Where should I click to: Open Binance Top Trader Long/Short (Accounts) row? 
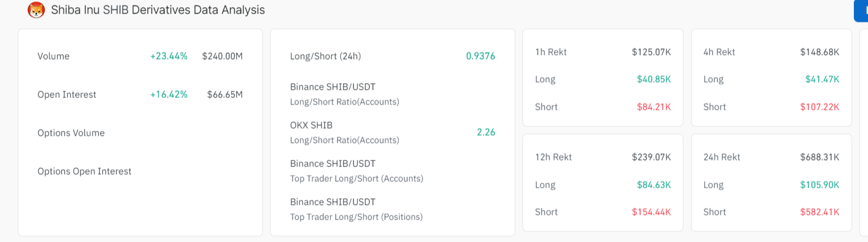(x=393, y=171)
